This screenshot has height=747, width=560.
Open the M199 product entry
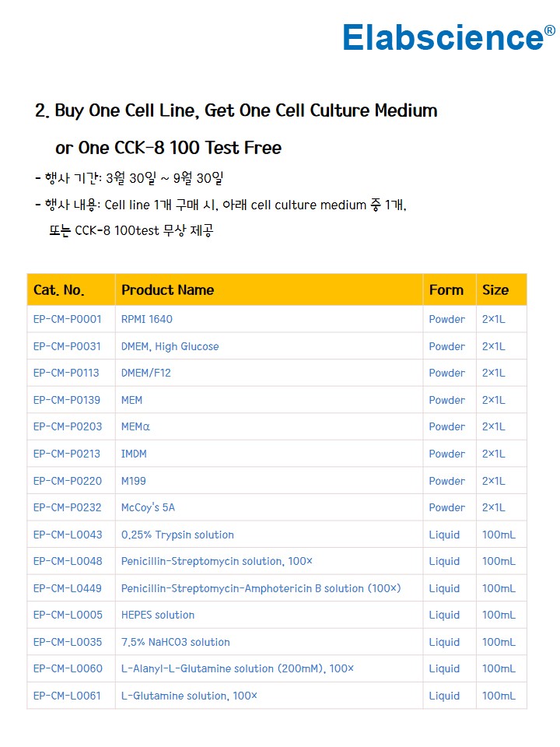pos(134,481)
